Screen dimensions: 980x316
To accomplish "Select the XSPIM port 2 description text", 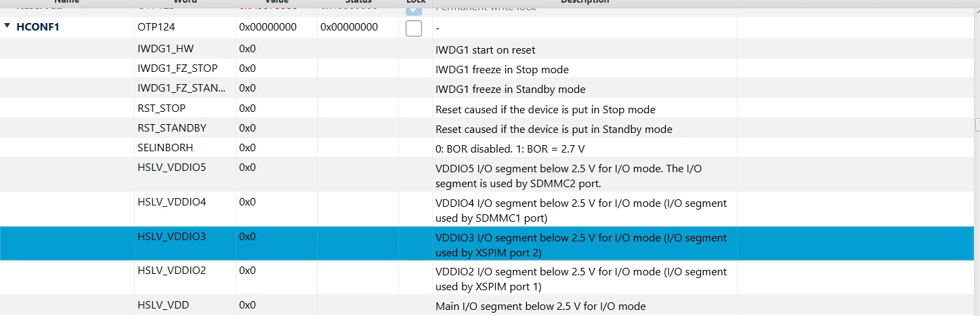I will pyautogui.click(x=581, y=245).
